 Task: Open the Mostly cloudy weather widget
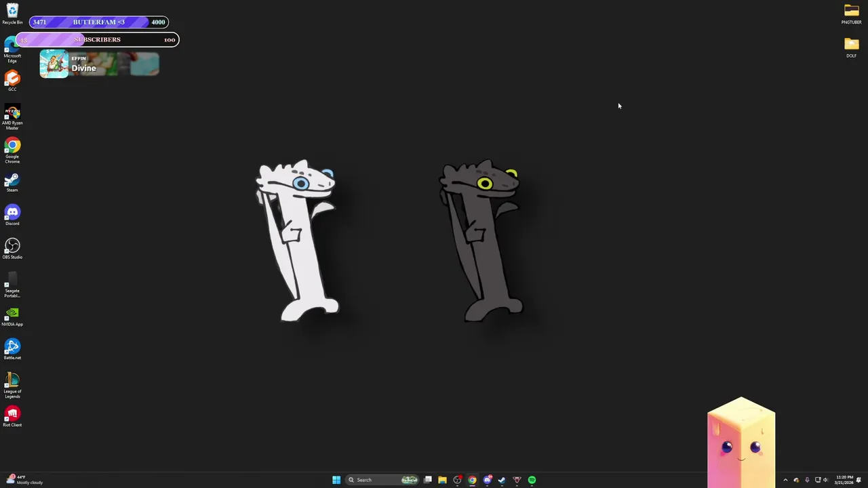click(24, 479)
